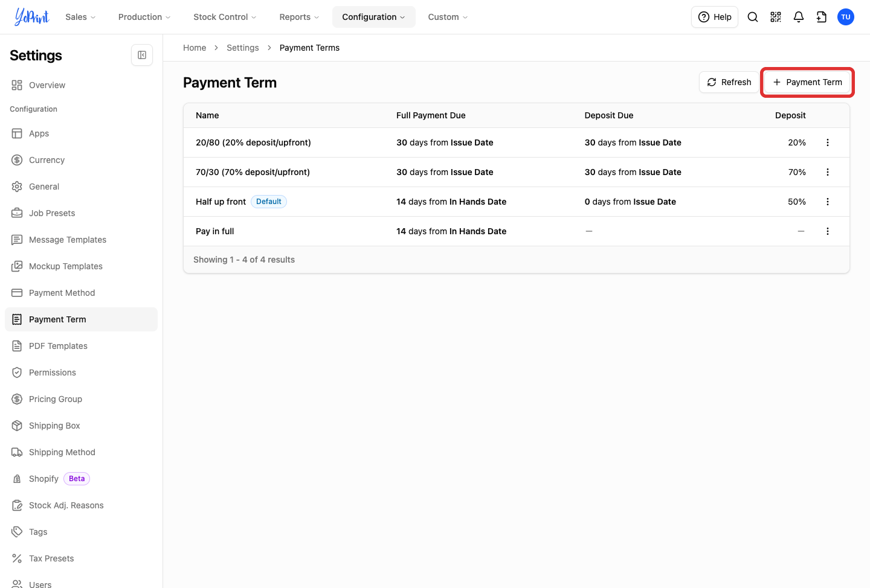870x588 pixels.
Task: Click the Default badge on Half up front
Action: 269,202
